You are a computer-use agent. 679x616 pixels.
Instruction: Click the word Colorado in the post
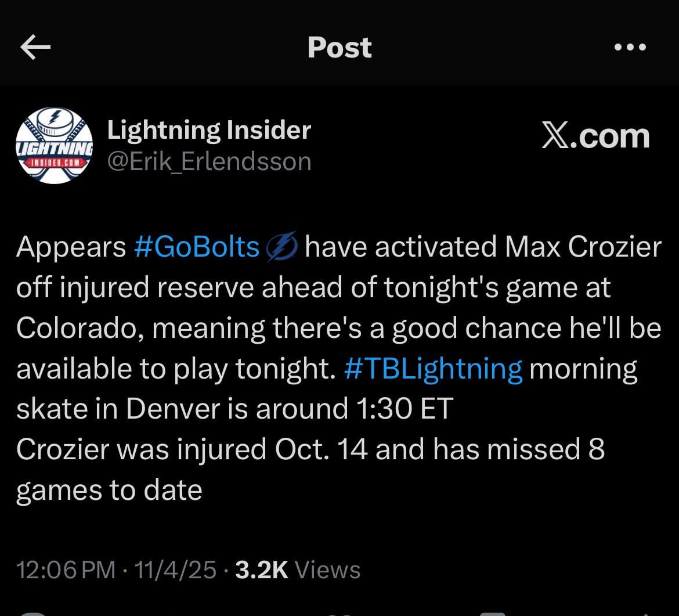[80, 328]
